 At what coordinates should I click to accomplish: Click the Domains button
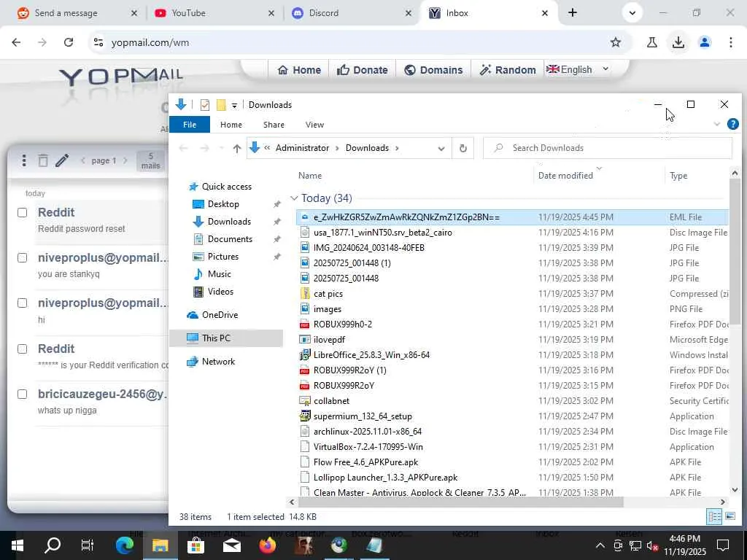point(433,70)
